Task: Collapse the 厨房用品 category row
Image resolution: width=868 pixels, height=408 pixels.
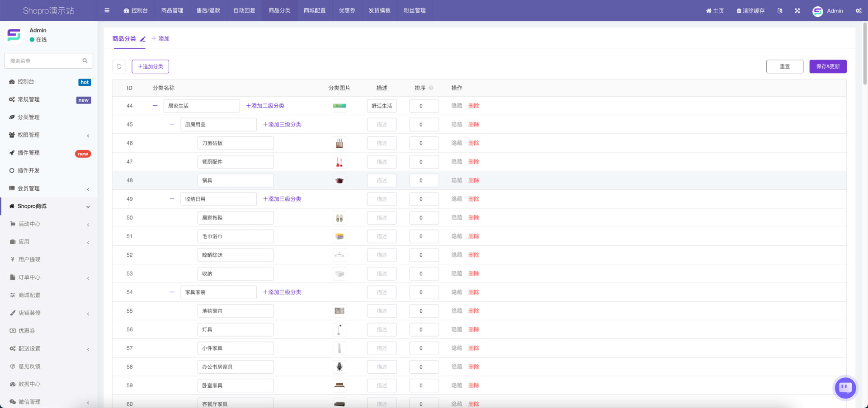Action: click(x=172, y=124)
